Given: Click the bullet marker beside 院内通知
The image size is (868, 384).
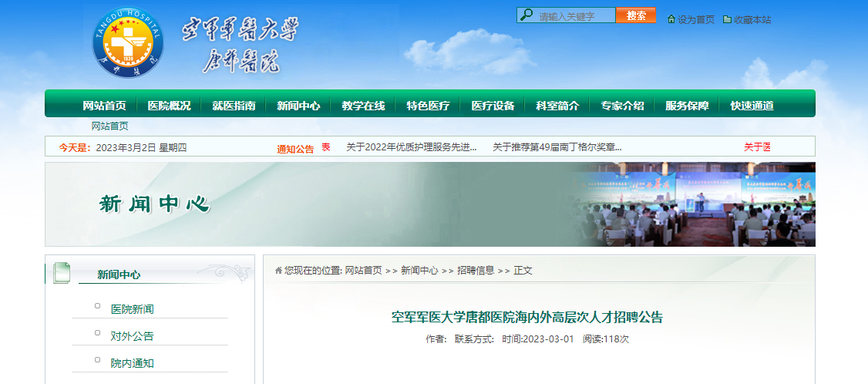Looking at the screenshot, I should (97, 360).
